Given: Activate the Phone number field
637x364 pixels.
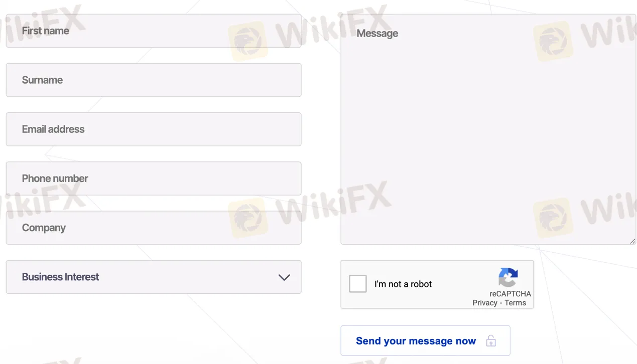Looking at the screenshot, I should point(154,178).
